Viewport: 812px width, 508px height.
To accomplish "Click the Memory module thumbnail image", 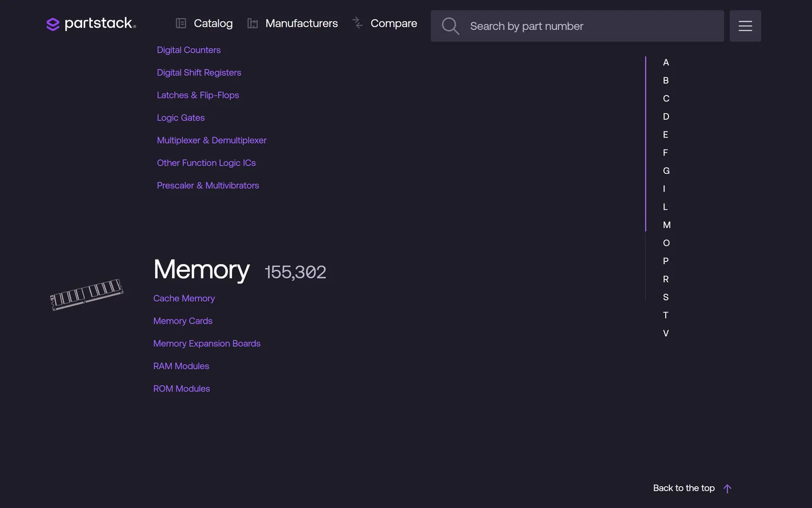I will click(x=87, y=294).
